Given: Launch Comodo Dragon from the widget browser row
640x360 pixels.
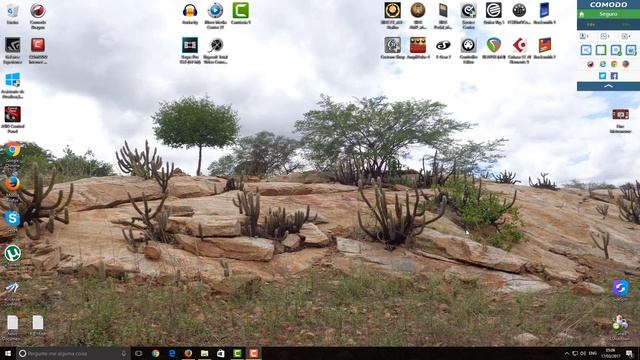Looking at the screenshot, I should click(x=591, y=64).
